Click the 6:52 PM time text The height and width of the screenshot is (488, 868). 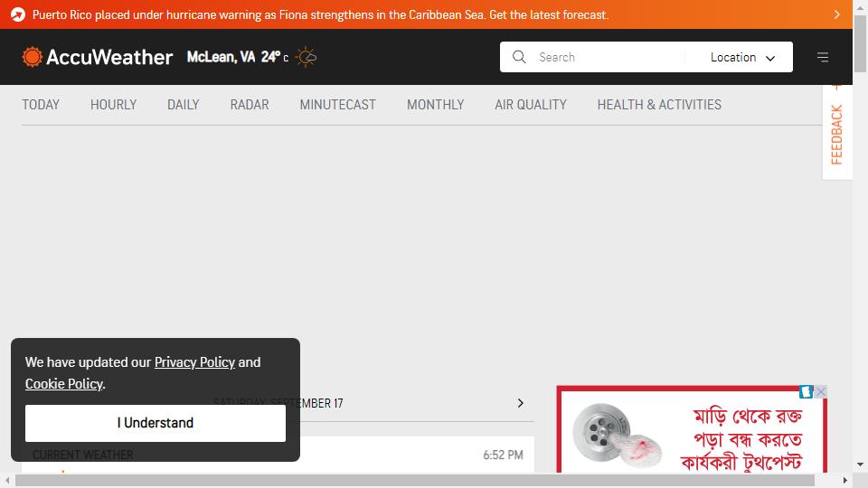504,455
